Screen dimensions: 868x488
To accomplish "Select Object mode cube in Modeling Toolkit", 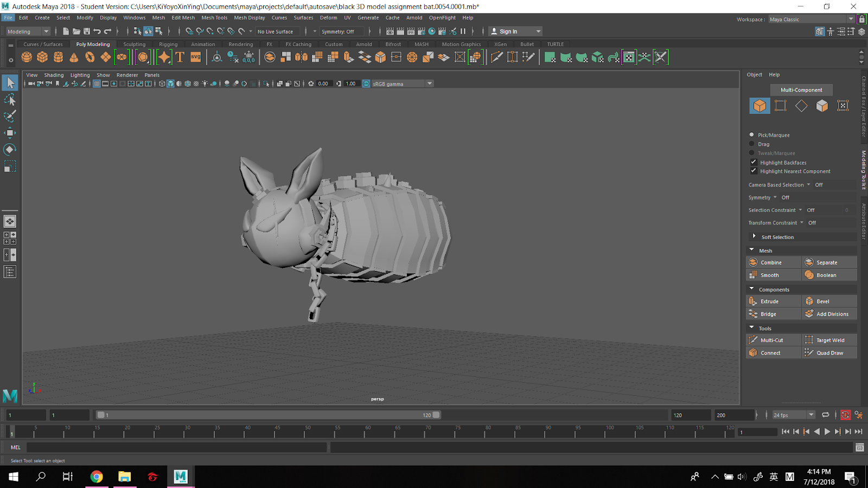I will point(759,106).
